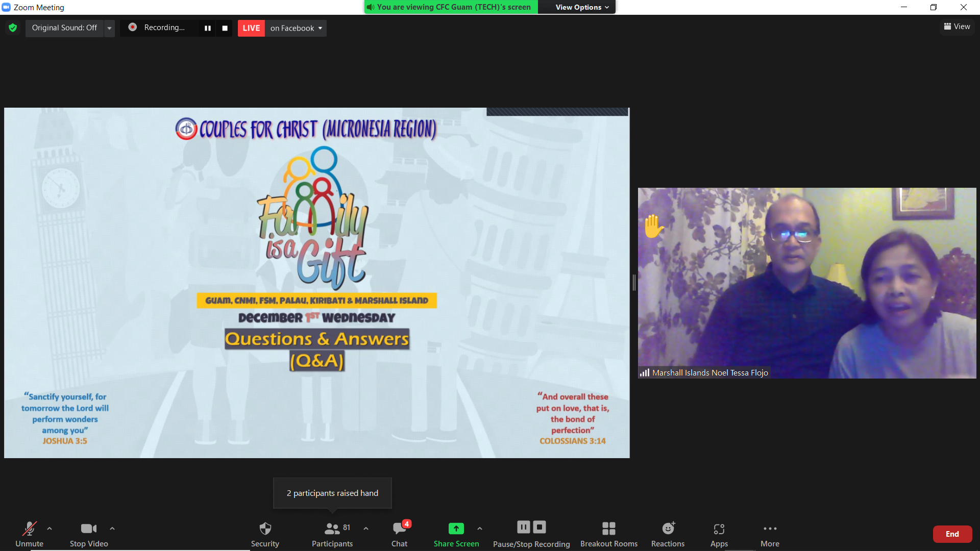The width and height of the screenshot is (980, 551).
Task: Open the on Facebook live dropdown
Action: (296, 28)
